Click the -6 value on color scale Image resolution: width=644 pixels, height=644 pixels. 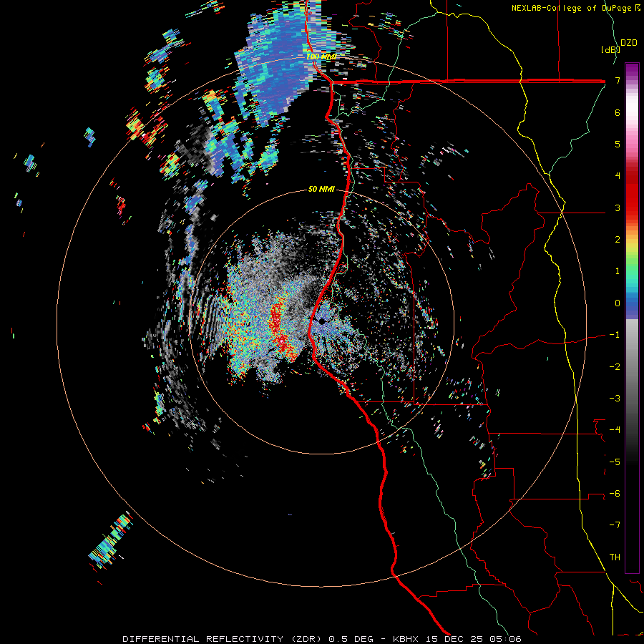pyautogui.click(x=615, y=494)
